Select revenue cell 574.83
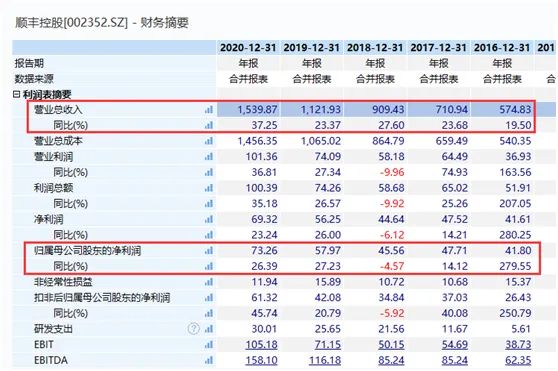Image resolution: width=558 pixels, height=371 pixels. (515, 110)
